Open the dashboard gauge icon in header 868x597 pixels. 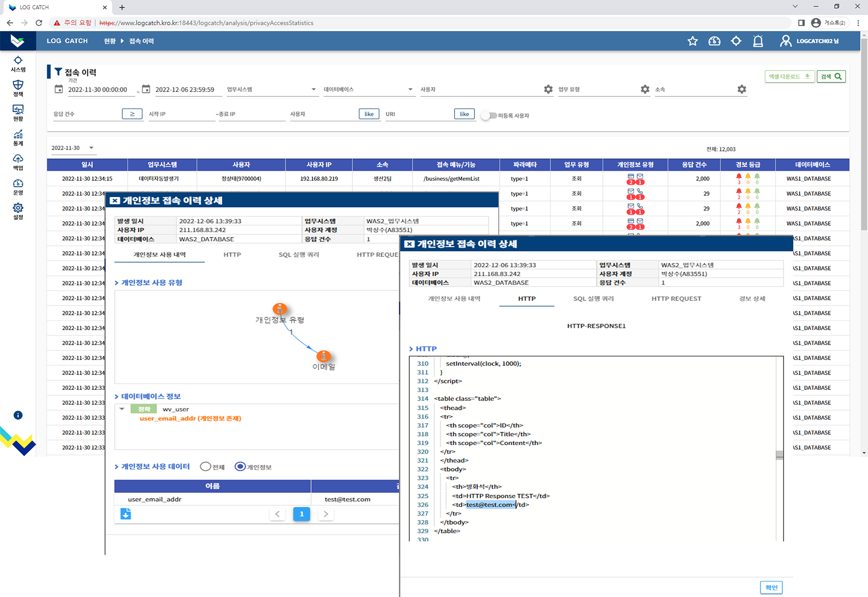[714, 41]
